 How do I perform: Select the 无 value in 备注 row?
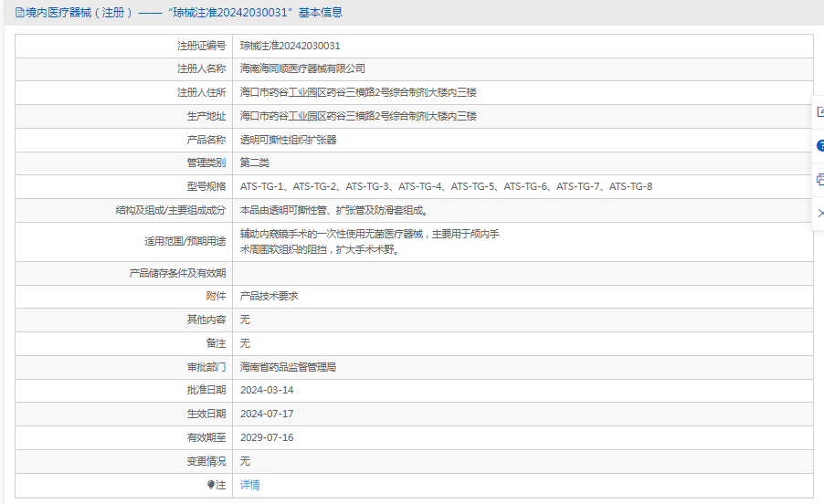[245, 343]
